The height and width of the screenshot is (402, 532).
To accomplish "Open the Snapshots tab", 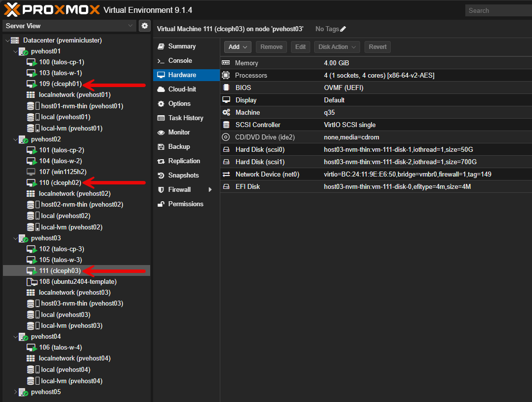I will 186,175.
